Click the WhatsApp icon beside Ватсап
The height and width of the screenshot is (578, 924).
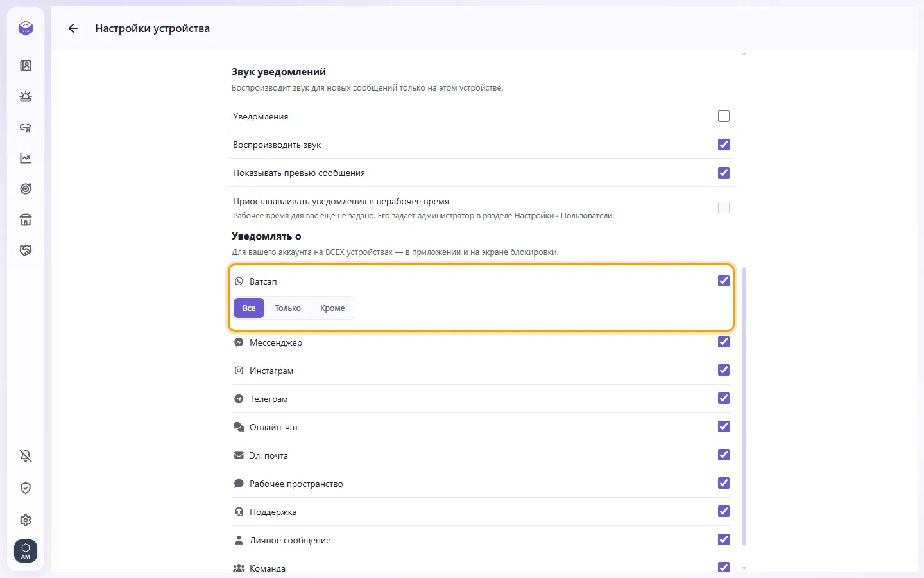click(x=239, y=281)
